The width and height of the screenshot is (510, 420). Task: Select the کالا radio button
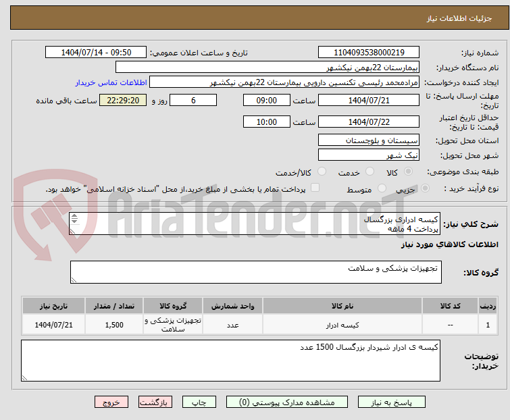(x=408, y=172)
